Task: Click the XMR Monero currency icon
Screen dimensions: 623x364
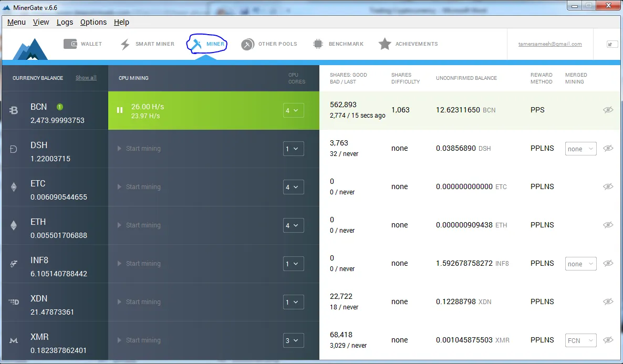Action: click(14, 340)
